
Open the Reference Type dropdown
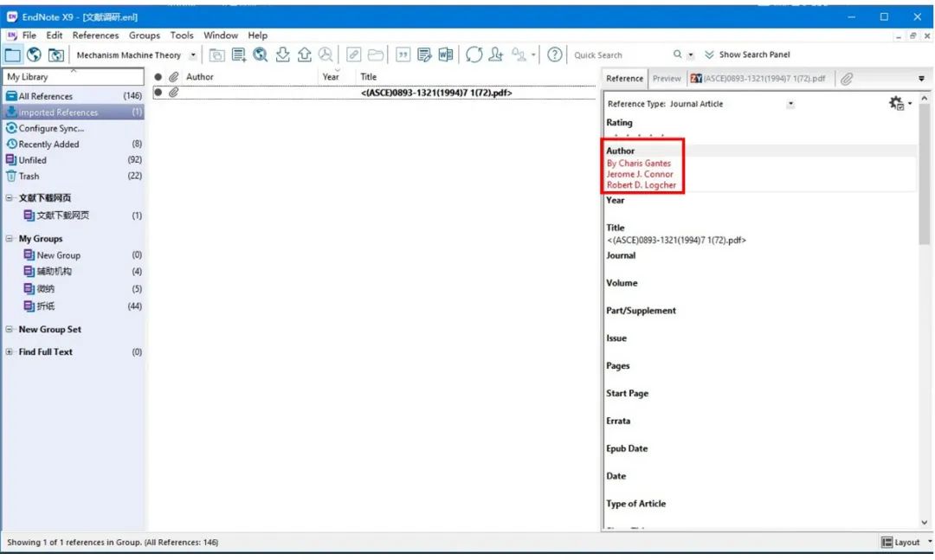coord(789,103)
